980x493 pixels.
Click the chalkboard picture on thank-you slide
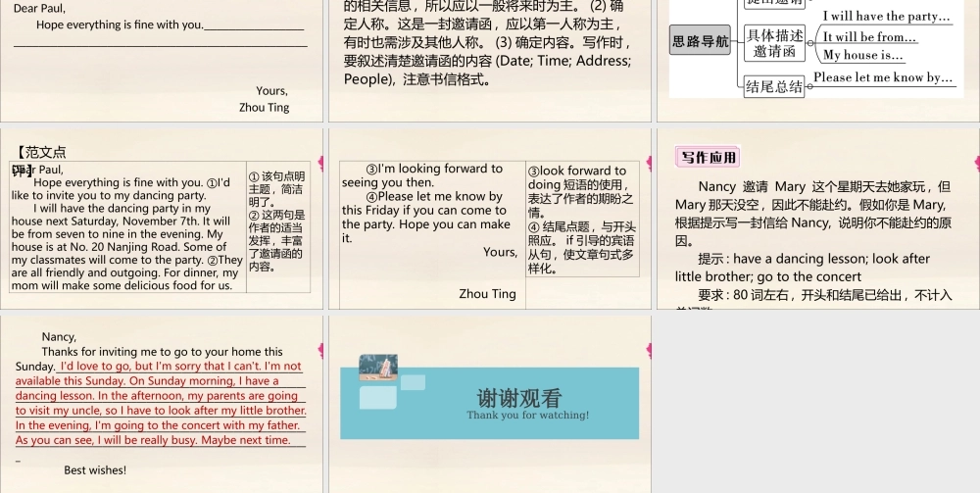378,368
